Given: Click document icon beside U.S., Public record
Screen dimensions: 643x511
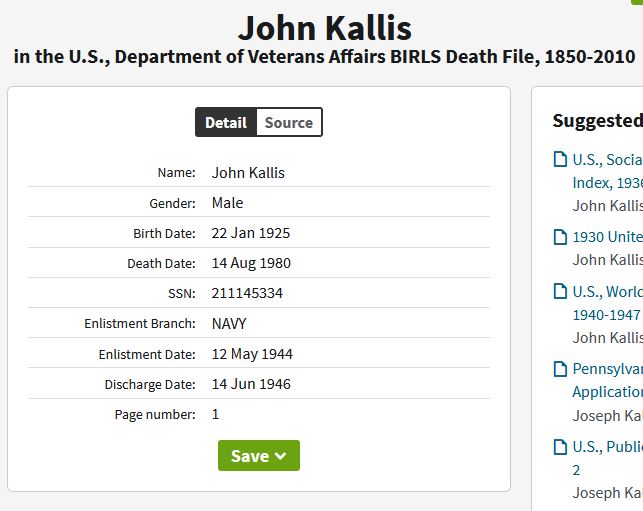Looking at the screenshot, I should tap(561, 447).
